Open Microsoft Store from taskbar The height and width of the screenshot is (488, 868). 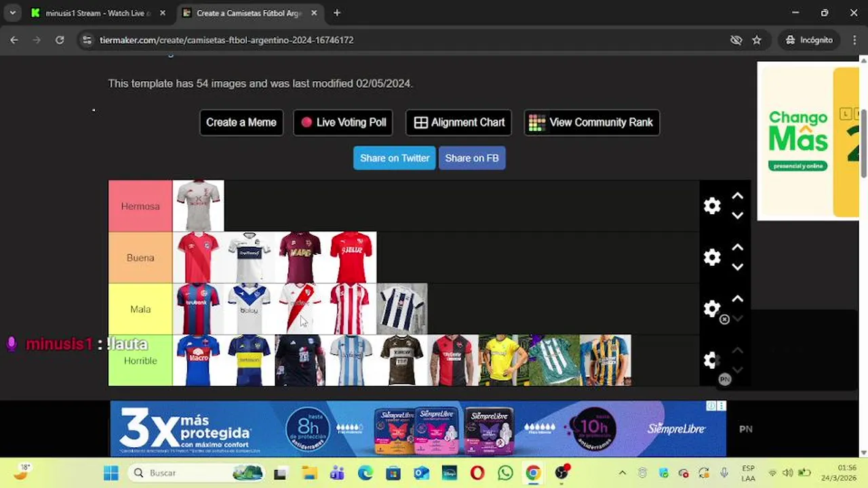tap(393, 473)
